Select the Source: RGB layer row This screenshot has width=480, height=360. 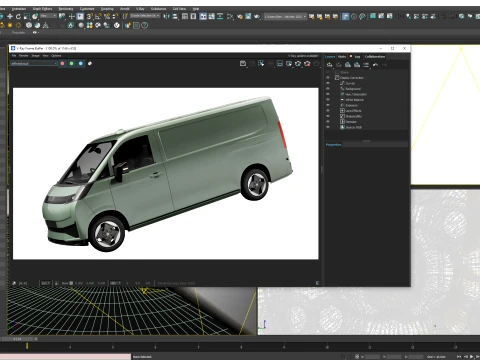pos(366,127)
